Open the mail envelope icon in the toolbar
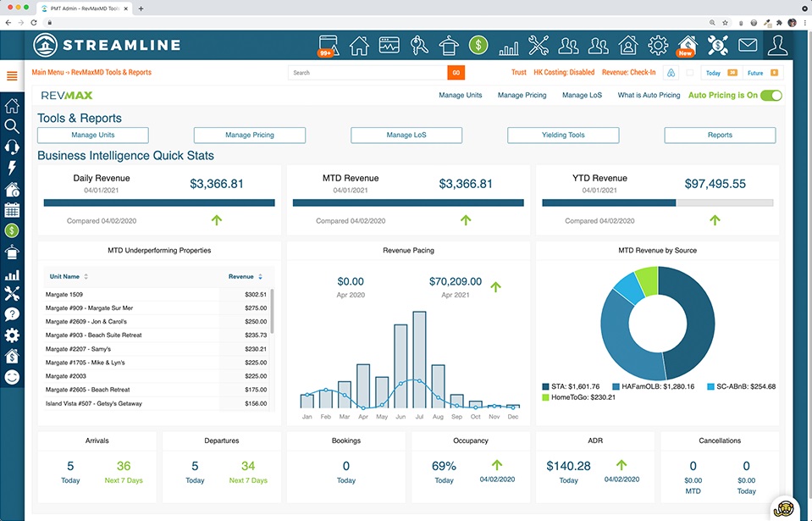812x521 pixels. 748,45
